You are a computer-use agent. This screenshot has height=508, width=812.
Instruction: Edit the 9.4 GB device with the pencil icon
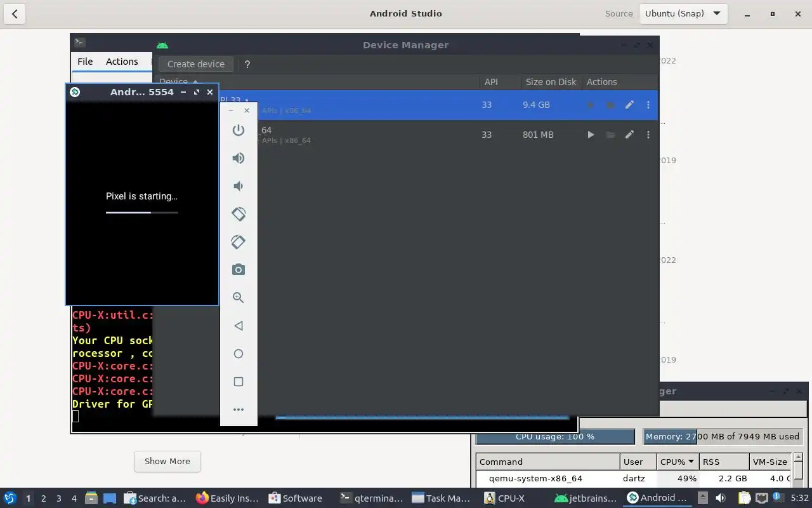tap(629, 105)
